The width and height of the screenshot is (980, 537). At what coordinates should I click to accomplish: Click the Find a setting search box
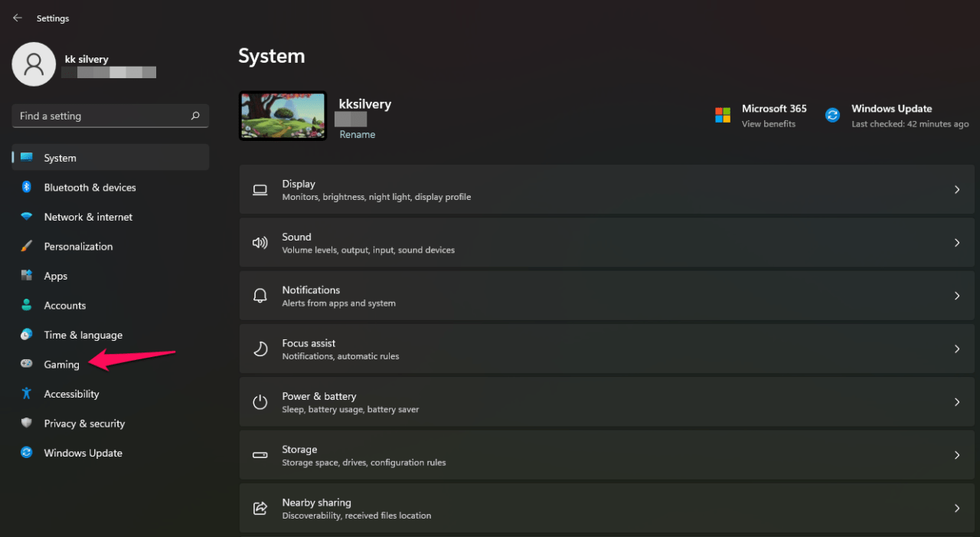[x=100, y=116]
